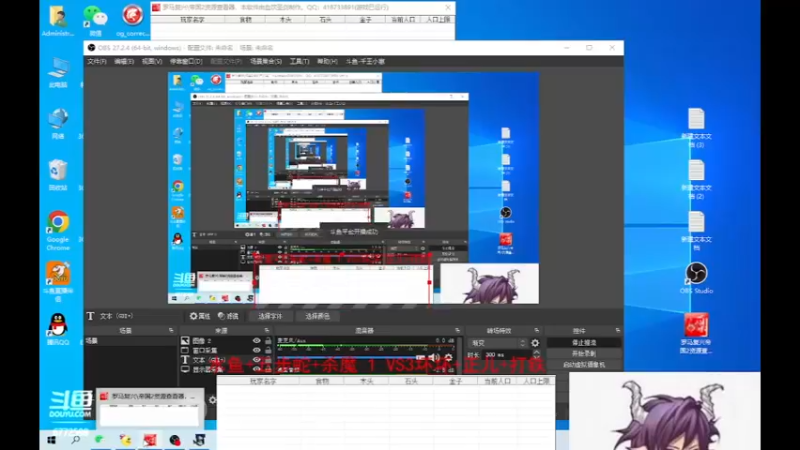Image resolution: width=800 pixels, height=450 pixels.
Task: Open the 帮助(H) menu
Action: coord(327,61)
